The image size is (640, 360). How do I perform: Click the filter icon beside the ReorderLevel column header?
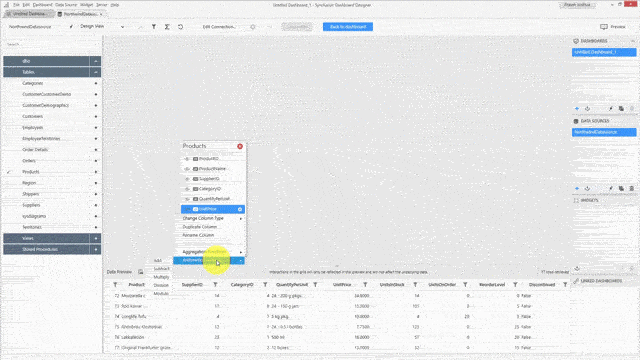(x=515, y=284)
